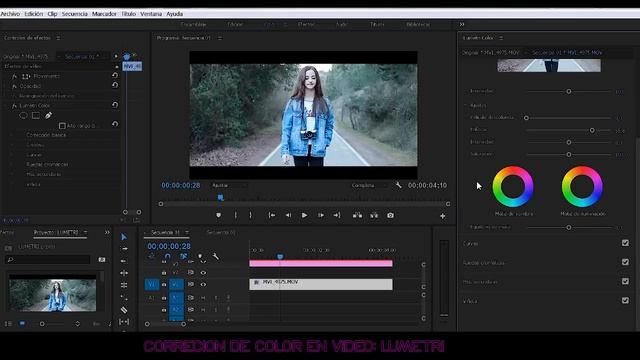Image resolution: width=640 pixels, height=360 pixels.
Task: Open the Secuencia menu
Action: 75,14
